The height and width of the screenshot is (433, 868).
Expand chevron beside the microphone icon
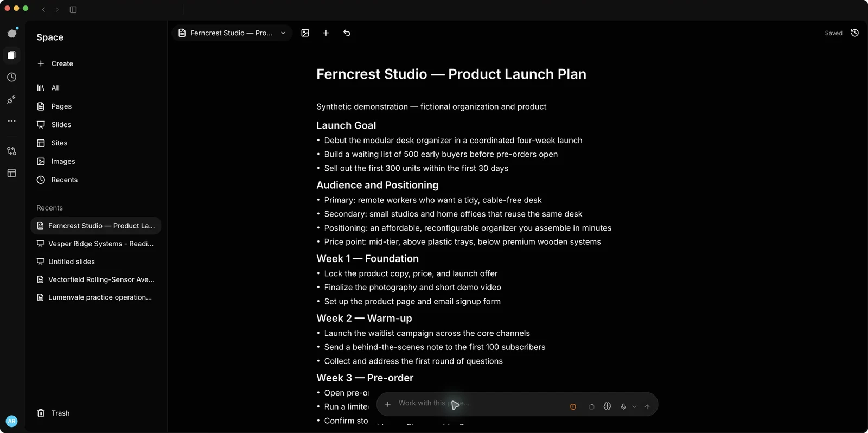tap(634, 407)
